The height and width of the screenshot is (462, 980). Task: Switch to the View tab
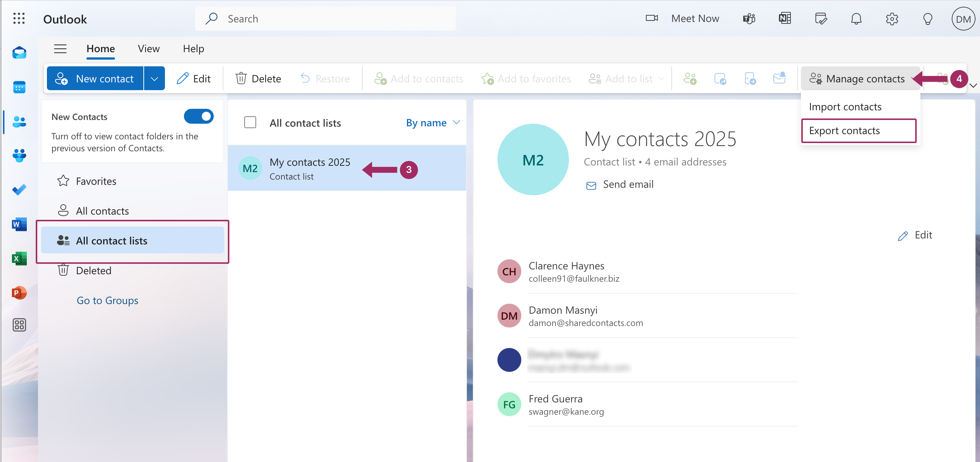[x=149, y=49]
